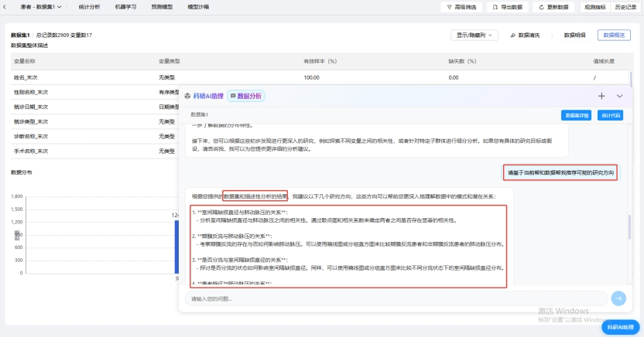Toggle the 数据概览 view button

pyautogui.click(x=617, y=35)
